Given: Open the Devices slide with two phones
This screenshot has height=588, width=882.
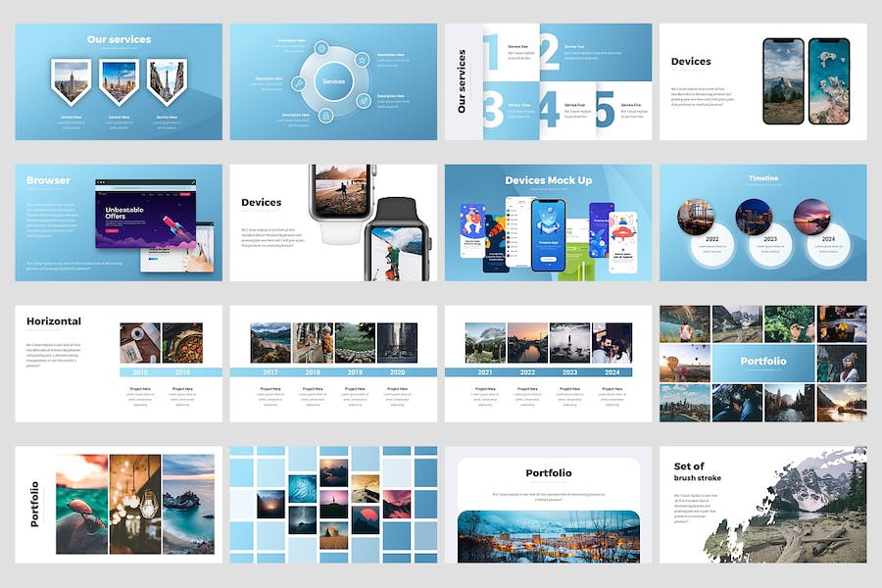Looking at the screenshot, I should [762, 81].
